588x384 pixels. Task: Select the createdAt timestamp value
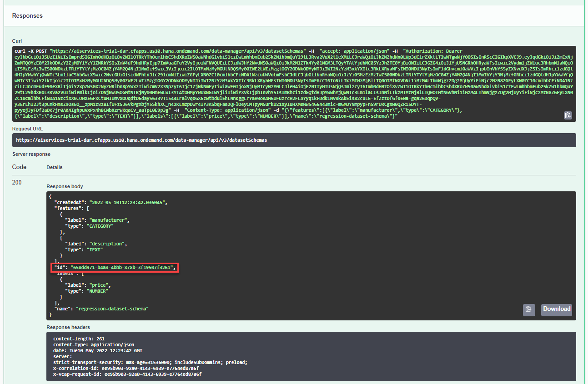(x=128, y=203)
